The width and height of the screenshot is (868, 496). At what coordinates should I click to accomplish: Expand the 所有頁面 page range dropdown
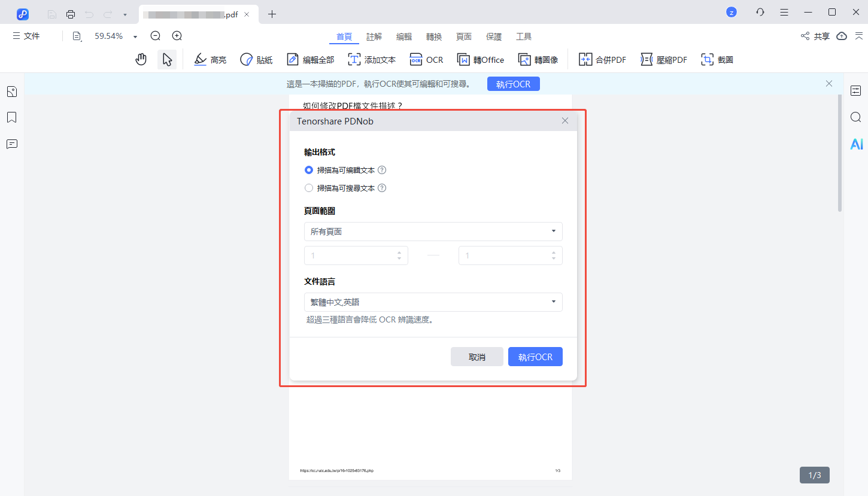433,232
